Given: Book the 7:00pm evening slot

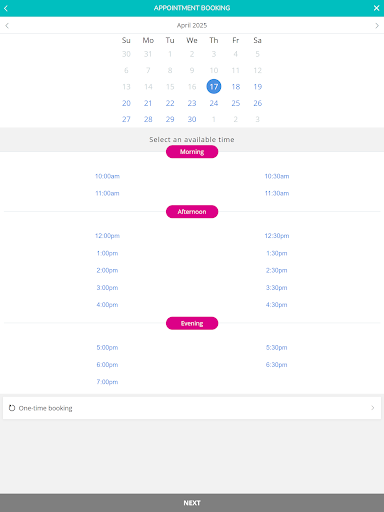Looking at the screenshot, I should pyautogui.click(x=107, y=382).
